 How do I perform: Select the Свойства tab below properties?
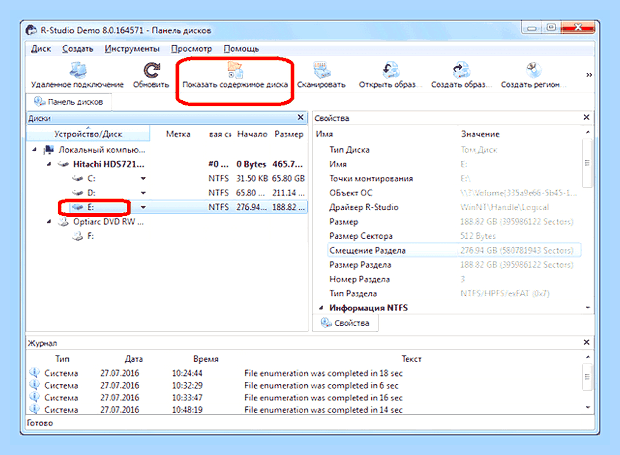coord(346,323)
